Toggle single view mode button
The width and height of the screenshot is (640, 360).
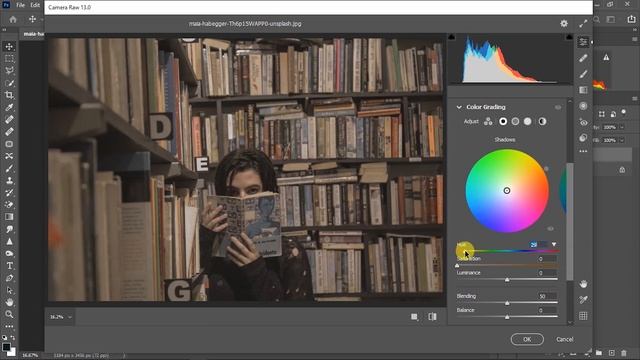tap(414, 317)
